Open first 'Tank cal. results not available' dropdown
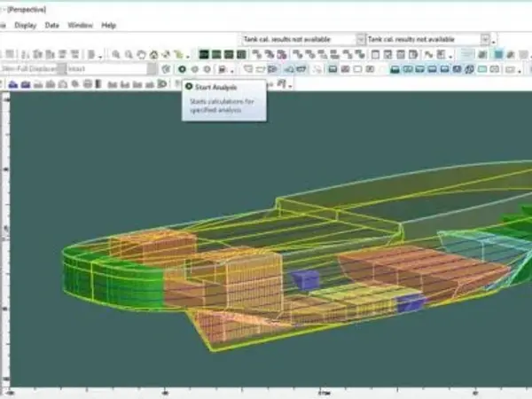The height and width of the screenshot is (399, 532). pos(360,39)
